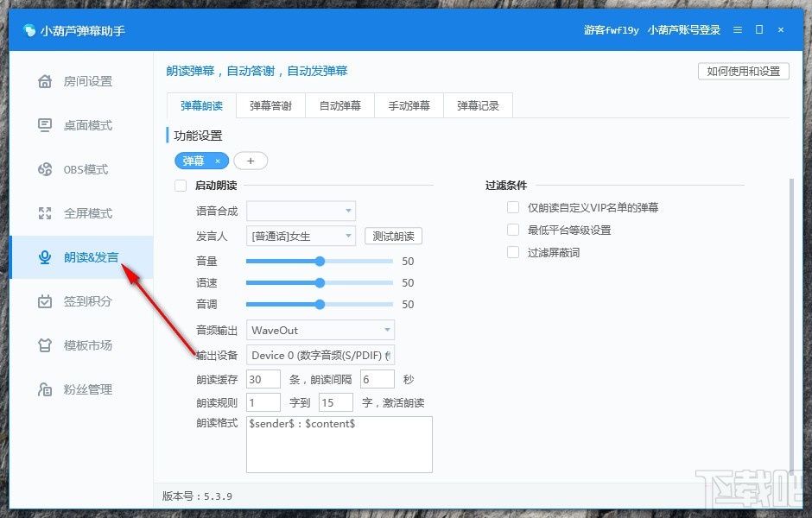Switch to 桌面模式 desktop mode

82,124
